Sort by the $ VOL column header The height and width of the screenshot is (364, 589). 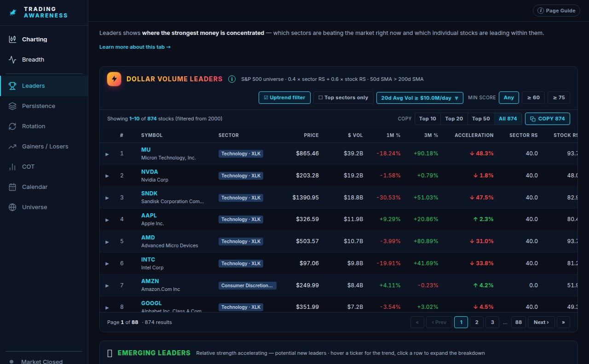tap(355, 135)
